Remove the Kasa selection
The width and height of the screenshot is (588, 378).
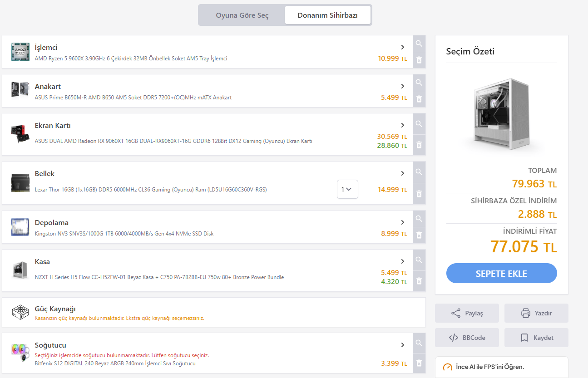[419, 281]
